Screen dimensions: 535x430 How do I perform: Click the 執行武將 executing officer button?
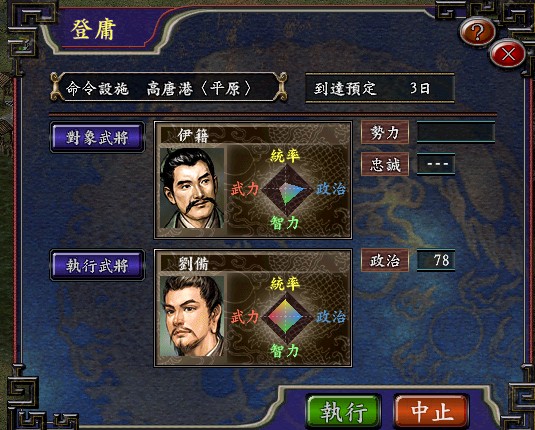click(x=97, y=265)
